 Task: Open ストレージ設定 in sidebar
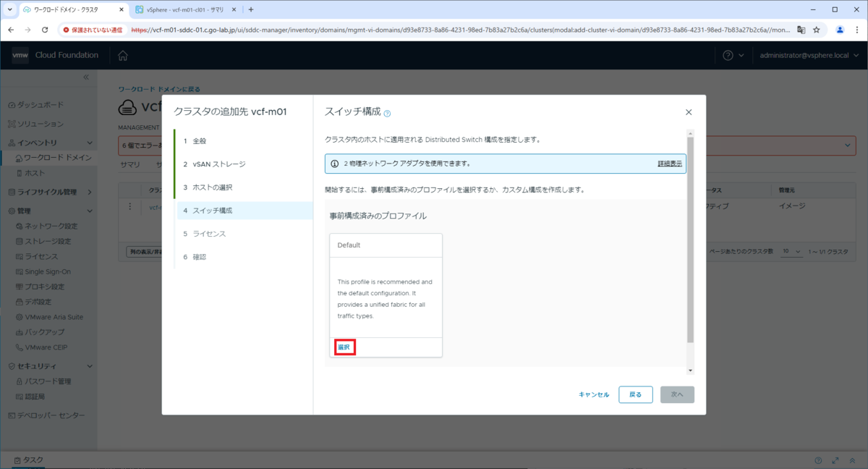point(43,241)
